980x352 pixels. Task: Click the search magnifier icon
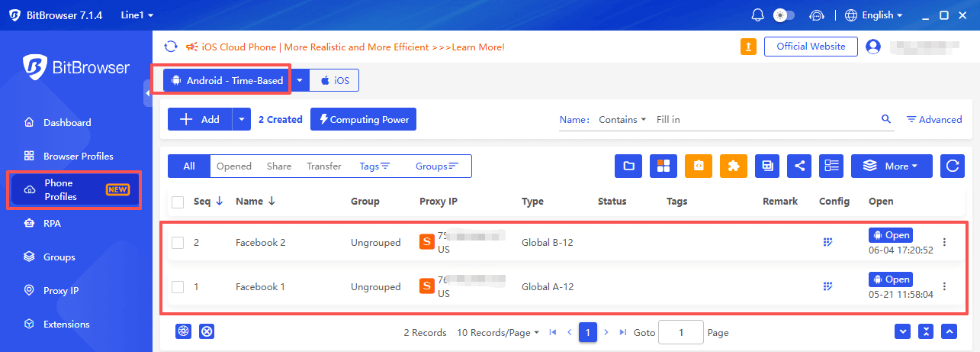coord(886,119)
